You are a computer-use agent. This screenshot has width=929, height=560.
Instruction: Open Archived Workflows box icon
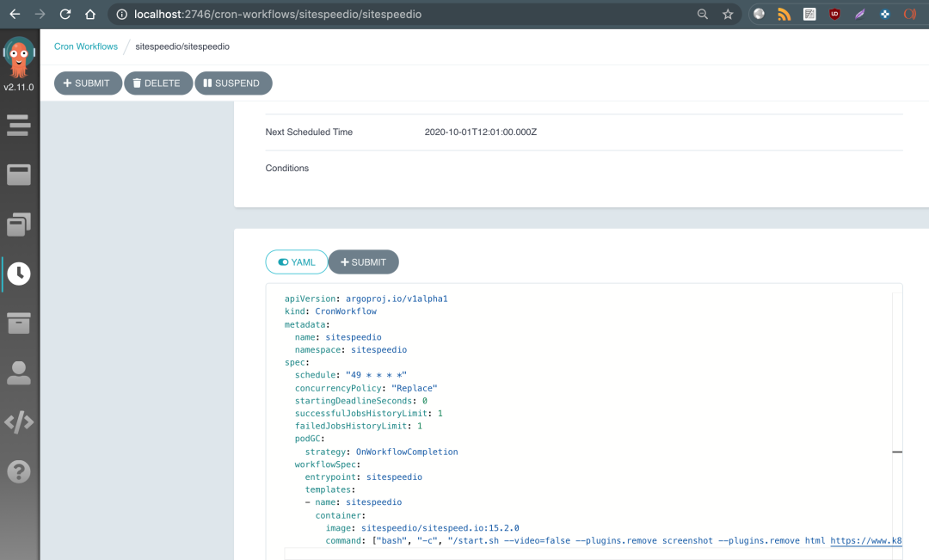(18, 323)
